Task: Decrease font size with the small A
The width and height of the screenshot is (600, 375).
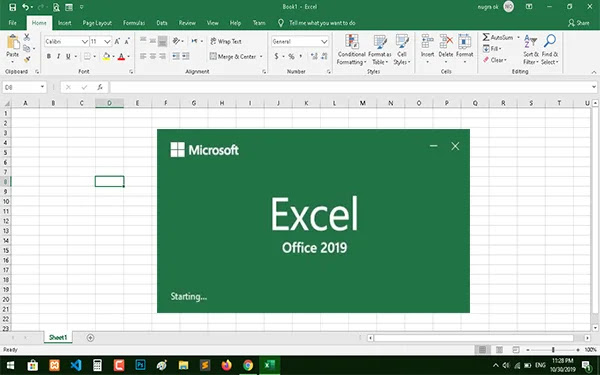Action: pos(127,41)
